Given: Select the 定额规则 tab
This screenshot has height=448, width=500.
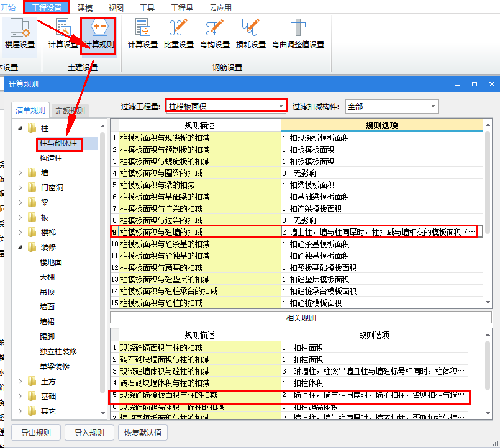Looking at the screenshot, I should (x=70, y=111).
